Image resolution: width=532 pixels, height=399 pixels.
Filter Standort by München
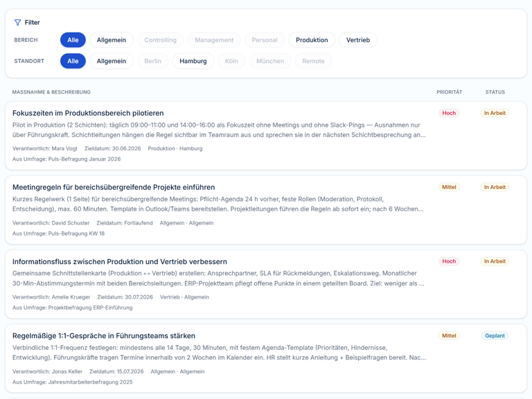pos(270,61)
